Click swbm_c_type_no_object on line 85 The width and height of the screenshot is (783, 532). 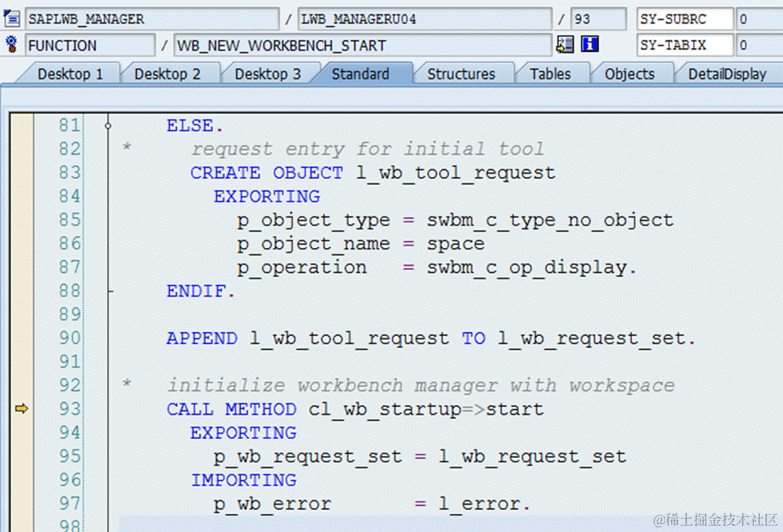pyautogui.click(x=550, y=220)
